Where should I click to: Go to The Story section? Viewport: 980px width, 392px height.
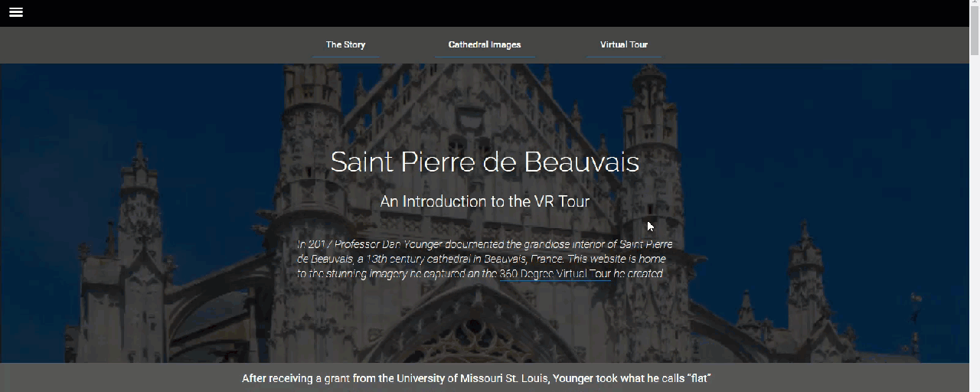pyautogui.click(x=345, y=44)
